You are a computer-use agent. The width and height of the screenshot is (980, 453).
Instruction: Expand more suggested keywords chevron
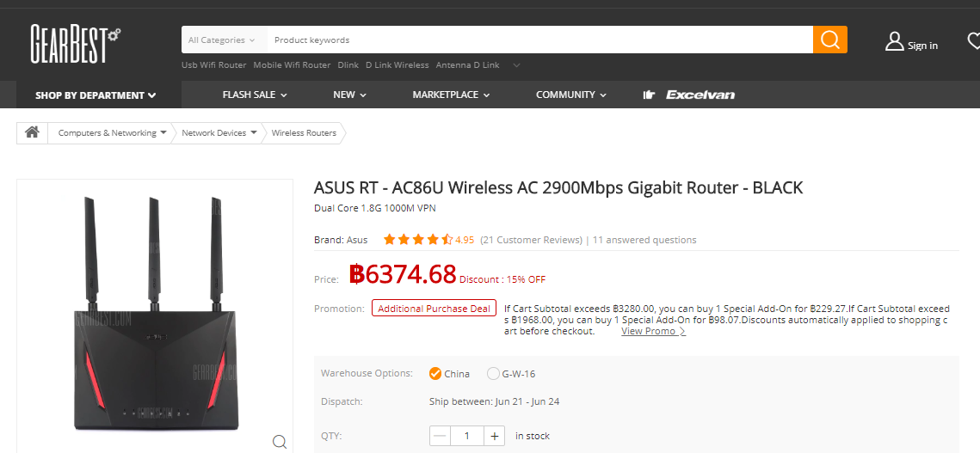click(x=516, y=65)
